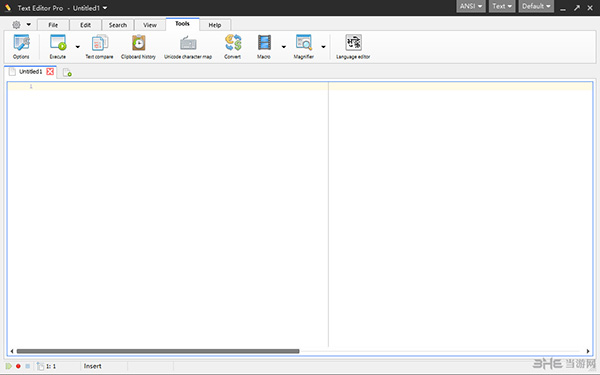Screen dimensions: 600x375
Task: Click the Execute toolbar icon
Action: (58, 42)
